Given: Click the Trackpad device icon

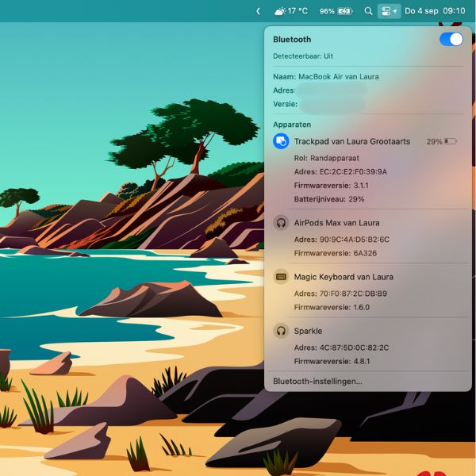Looking at the screenshot, I should click(281, 141).
